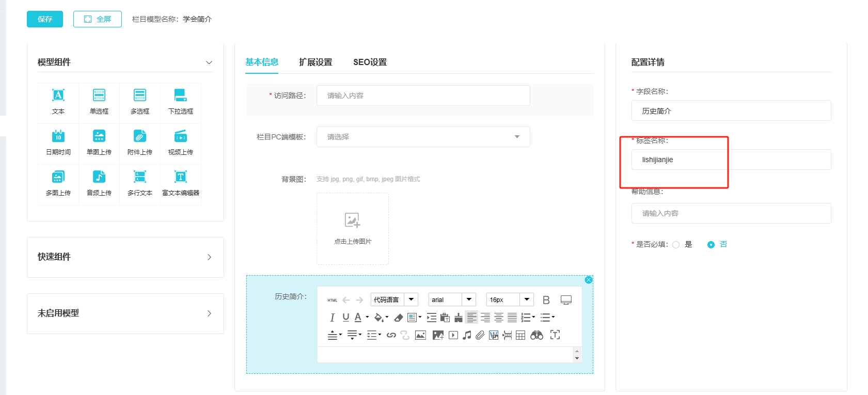Insert a table in the editor

520,335
